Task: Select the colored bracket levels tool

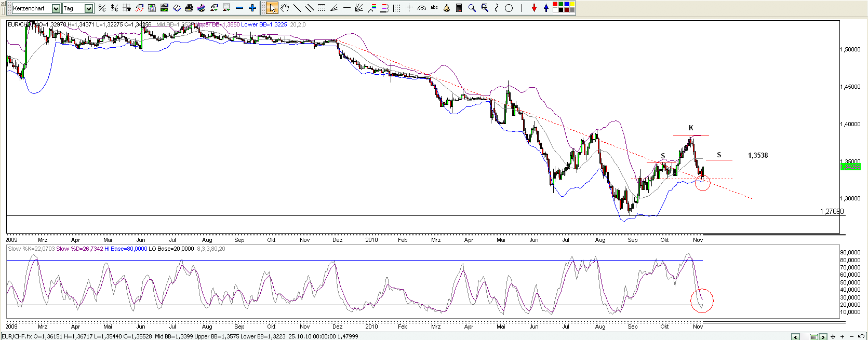Action: 384,8
